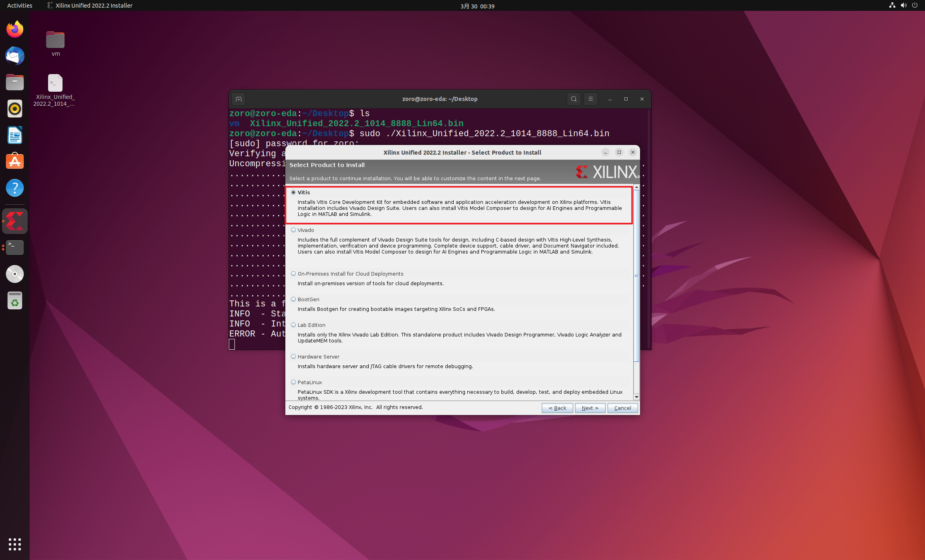925x560 pixels.
Task: Focus the Xilinx installer dock icon
Action: [x=15, y=221]
